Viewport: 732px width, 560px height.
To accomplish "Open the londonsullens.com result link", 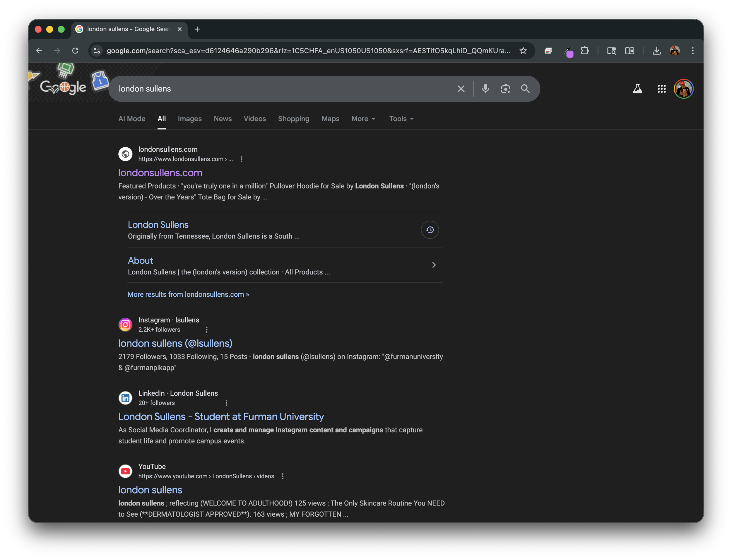I will (x=160, y=173).
